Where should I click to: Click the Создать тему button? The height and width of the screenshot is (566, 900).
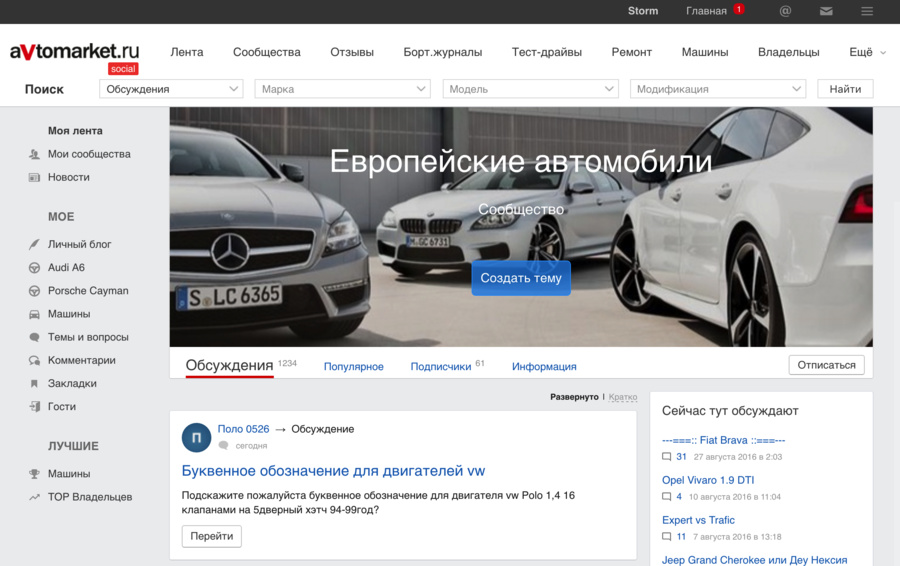521,278
